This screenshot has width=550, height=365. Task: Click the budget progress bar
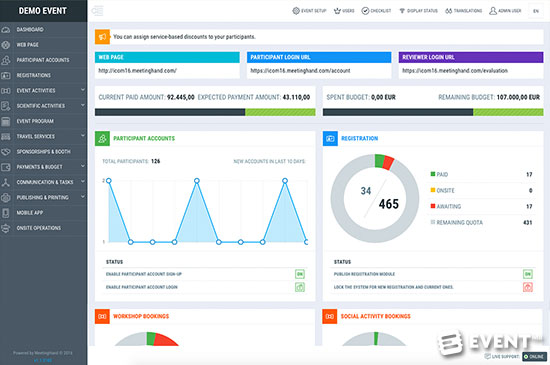pyautogui.click(x=433, y=112)
